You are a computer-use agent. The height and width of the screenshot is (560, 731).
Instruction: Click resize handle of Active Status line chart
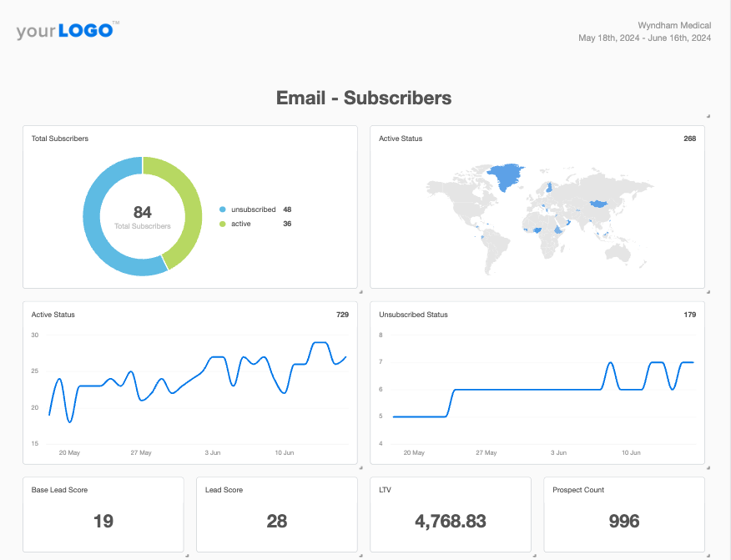click(360, 467)
